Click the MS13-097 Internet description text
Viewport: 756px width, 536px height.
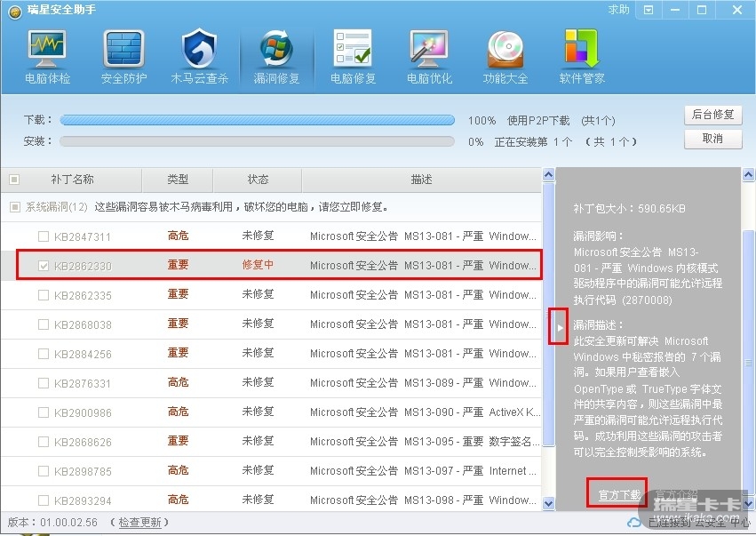[423, 471]
